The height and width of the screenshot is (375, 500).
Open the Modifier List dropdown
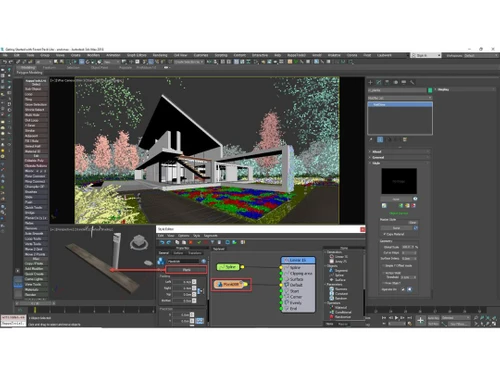pyautogui.click(x=400, y=98)
